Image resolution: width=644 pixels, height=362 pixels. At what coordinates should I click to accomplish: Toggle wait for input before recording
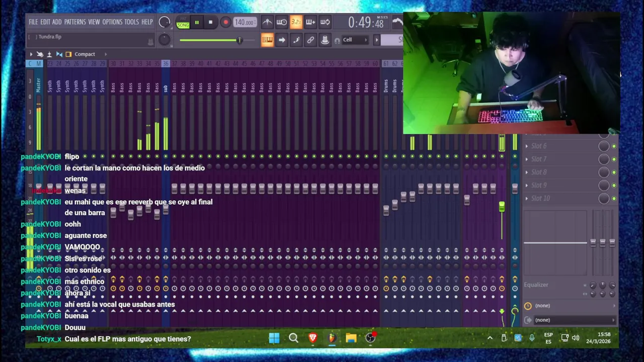tap(282, 22)
